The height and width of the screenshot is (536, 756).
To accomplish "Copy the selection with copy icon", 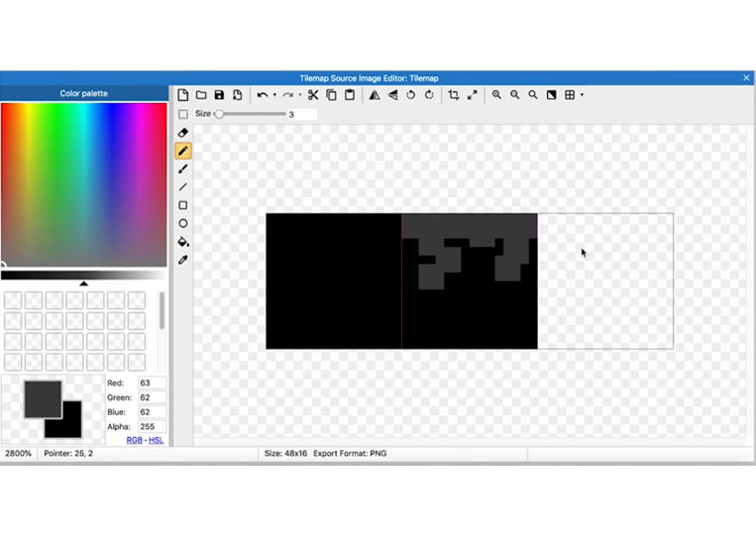I will [331, 95].
